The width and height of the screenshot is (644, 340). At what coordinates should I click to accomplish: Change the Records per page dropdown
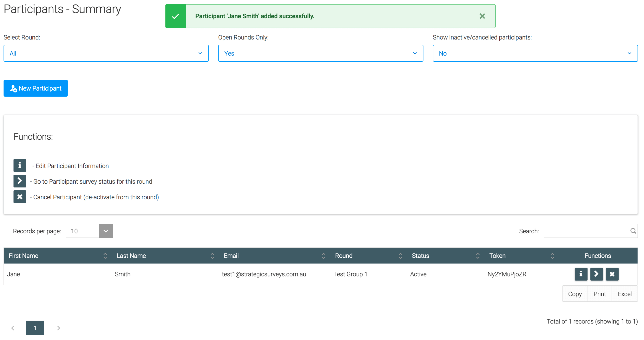point(89,231)
